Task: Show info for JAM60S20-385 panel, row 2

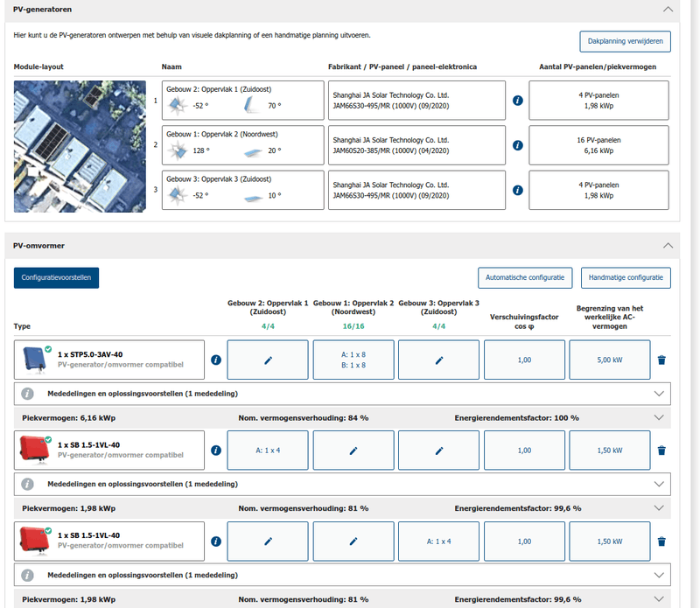Action: (x=517, y=145)
